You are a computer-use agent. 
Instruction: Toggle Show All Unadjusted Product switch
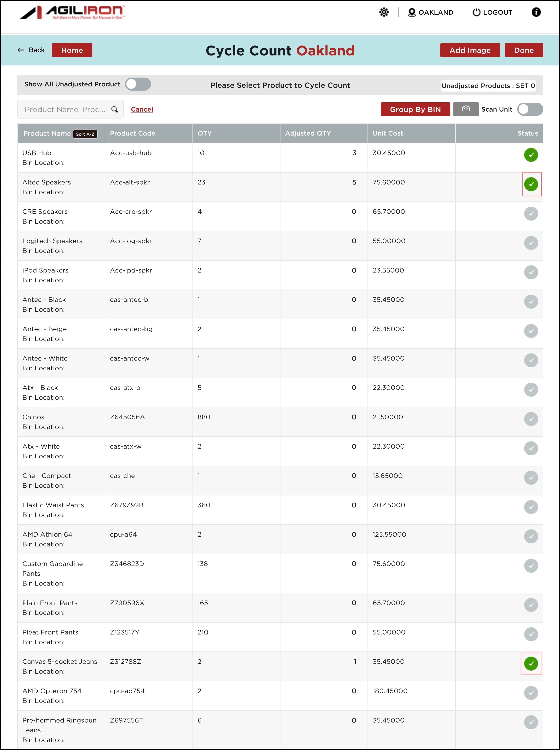point(138,84)
